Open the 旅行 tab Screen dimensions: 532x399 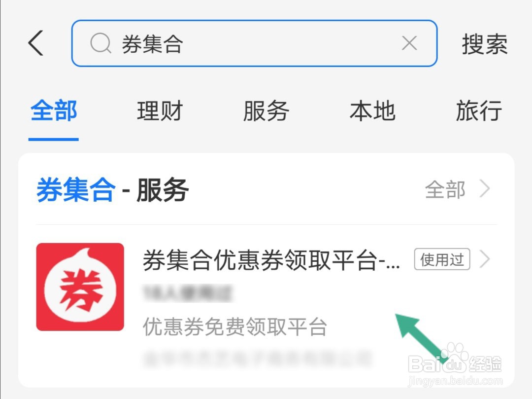[x=479, y=110]
